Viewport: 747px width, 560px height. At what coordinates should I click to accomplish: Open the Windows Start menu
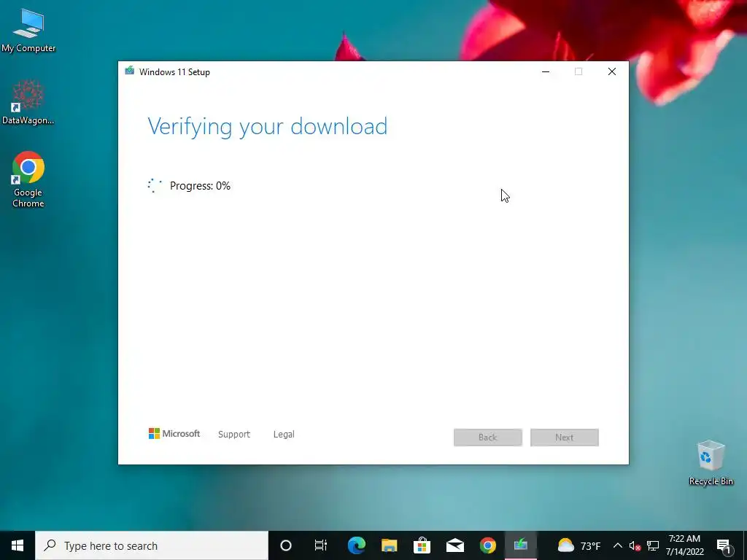point(18,545)
